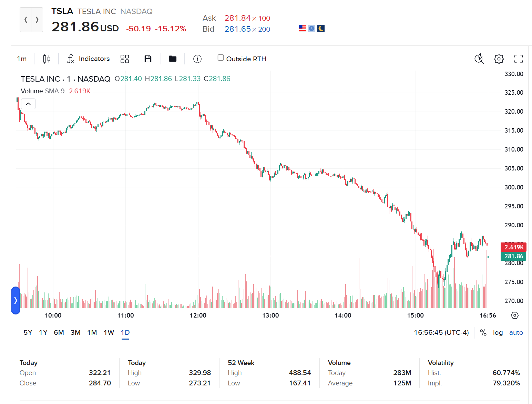Select the 1D time range
532x404 pixels.
tap(125, 332)
